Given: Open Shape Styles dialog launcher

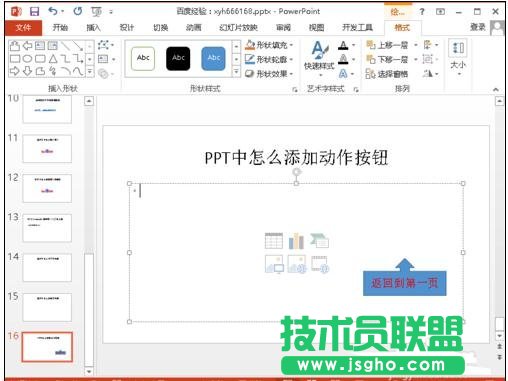Looking at the screenshot, I should click(295, 89).
